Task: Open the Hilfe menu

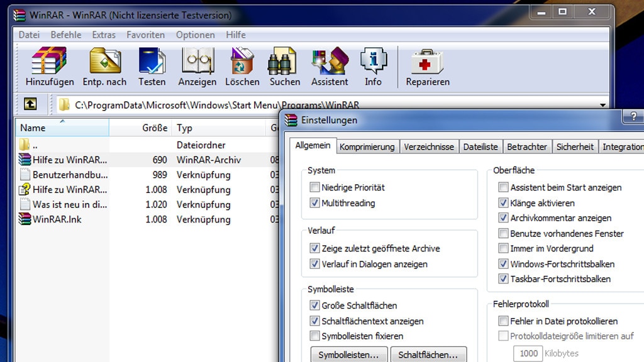Action: coord(236,35)
